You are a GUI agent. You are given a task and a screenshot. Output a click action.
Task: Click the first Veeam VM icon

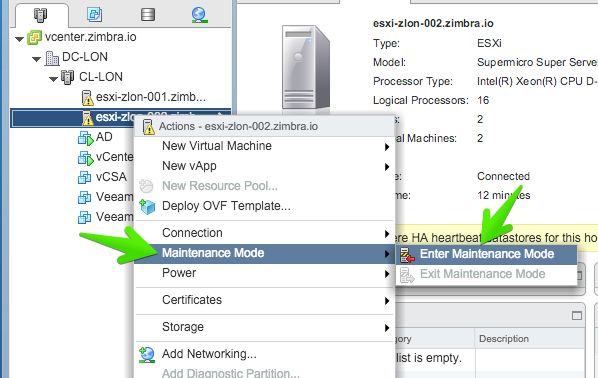pyautogui.click(x=84, y=197)
